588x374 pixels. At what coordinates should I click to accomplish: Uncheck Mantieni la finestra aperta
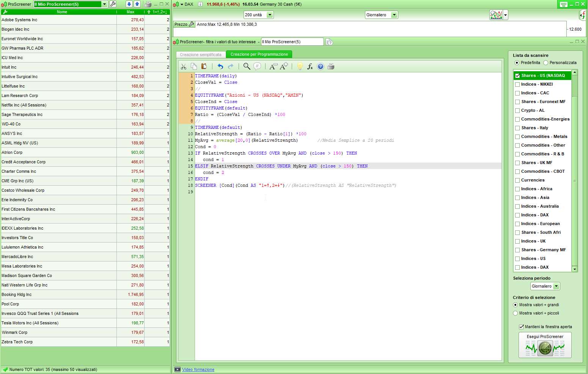[521, 327]
